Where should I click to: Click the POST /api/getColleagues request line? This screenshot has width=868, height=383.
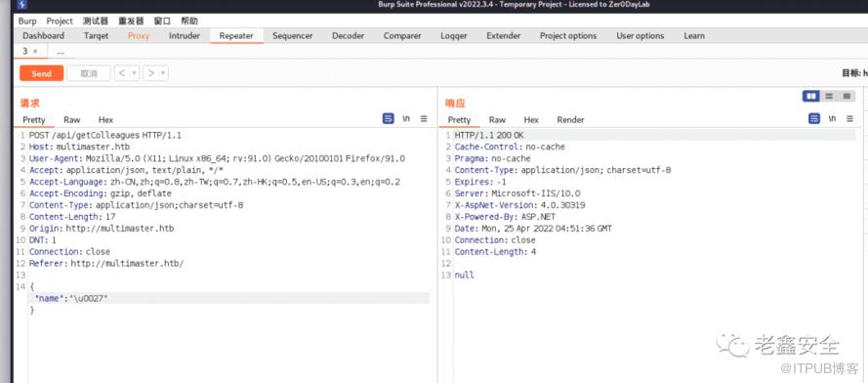105,135
